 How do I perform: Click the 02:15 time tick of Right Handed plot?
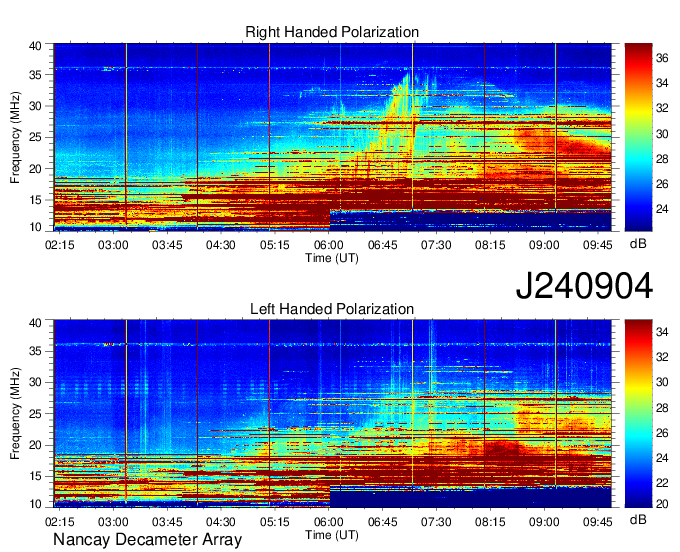(x=59, y=245)
